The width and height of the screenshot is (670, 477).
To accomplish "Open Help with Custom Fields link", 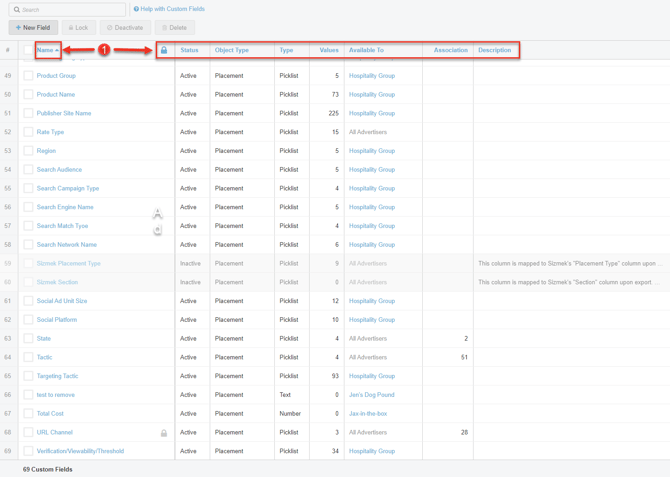I will (172, 9).
